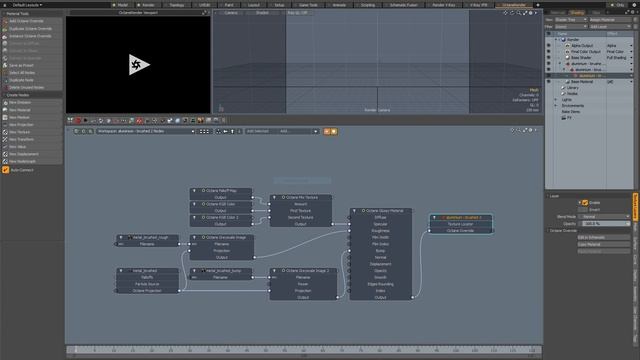Click the Copy Material button
This screenshot has height=360, width=640.
(604, 244)
